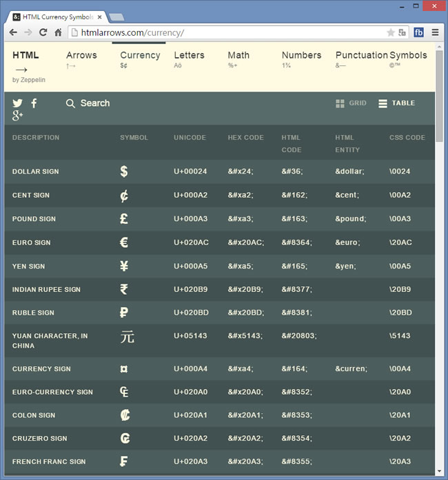The height and width of the screenshot is (480, 448).
Task: Click the colon sign symbol
Action: coord(125,415)
